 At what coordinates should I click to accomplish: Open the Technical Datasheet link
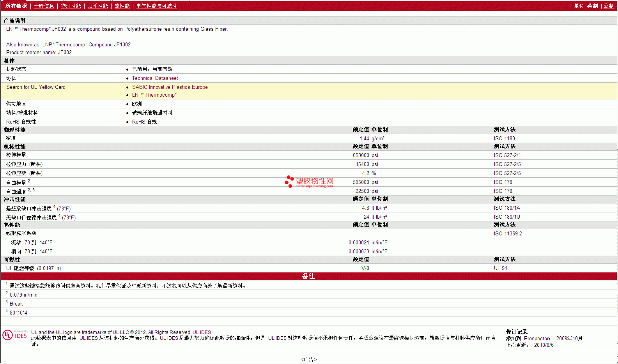pos(155,78)
